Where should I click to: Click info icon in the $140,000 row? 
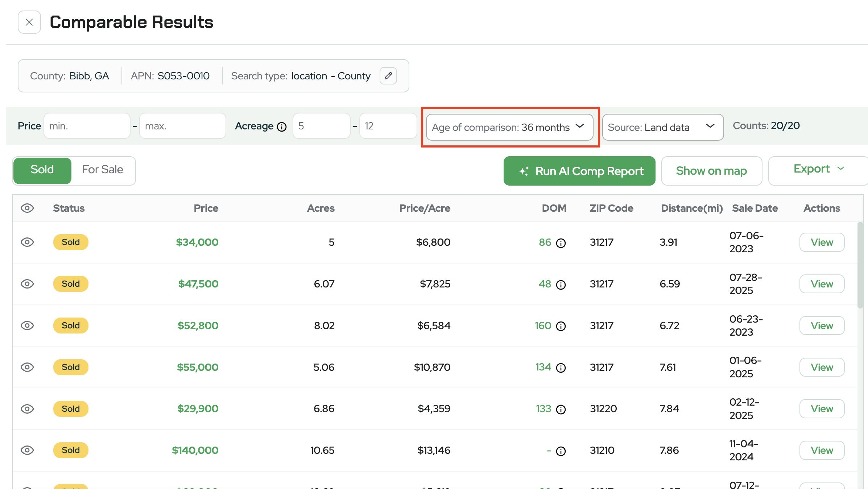coord(561,451)
